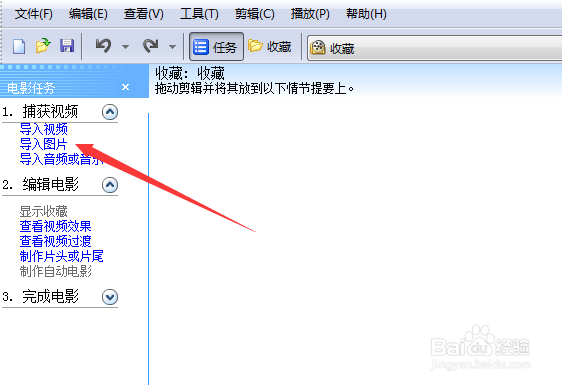This screenshot has width=562, height=385.
Task: Click the 导入音频或音乐 link
Action: (62, 159)
